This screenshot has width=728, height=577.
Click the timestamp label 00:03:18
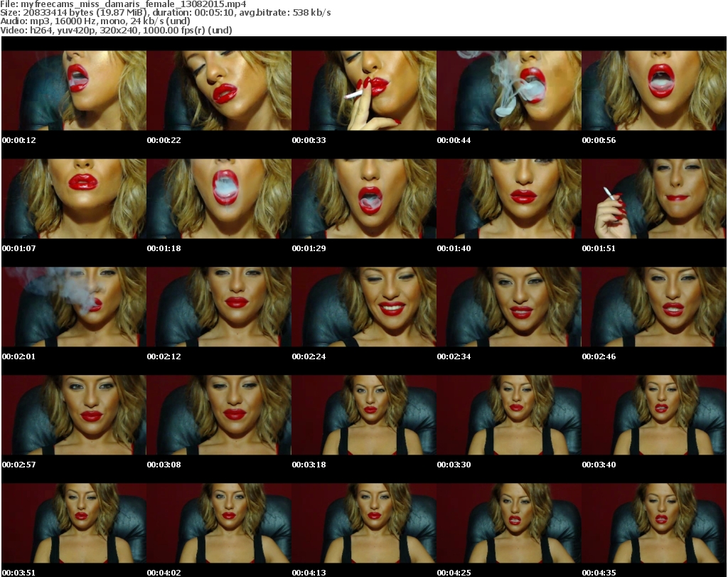(x=309, y=465)
